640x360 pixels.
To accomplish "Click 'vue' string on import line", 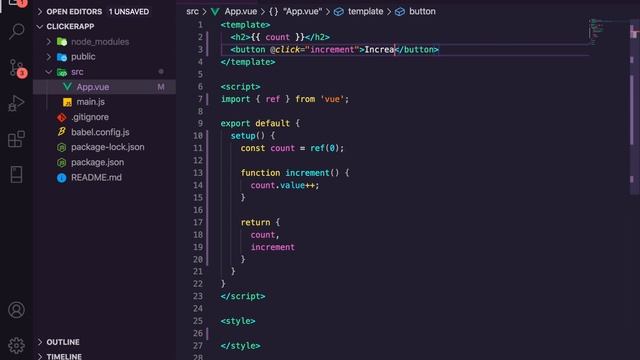I will click(332, 99).
